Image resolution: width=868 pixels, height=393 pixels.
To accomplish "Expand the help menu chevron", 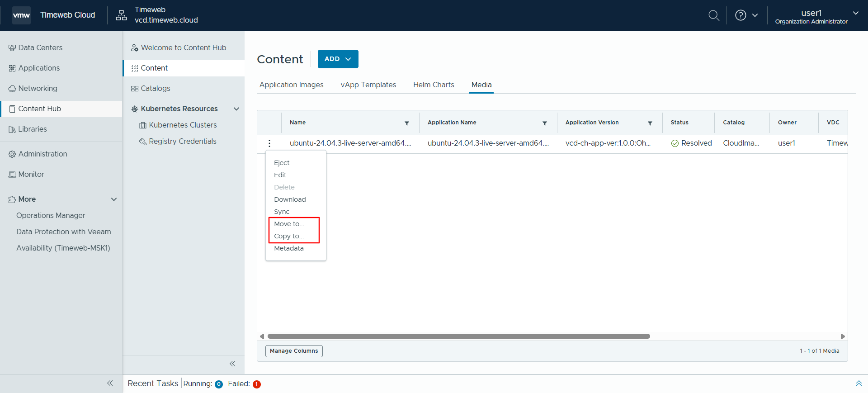I will pyautogui.click(x=755, y=15).
